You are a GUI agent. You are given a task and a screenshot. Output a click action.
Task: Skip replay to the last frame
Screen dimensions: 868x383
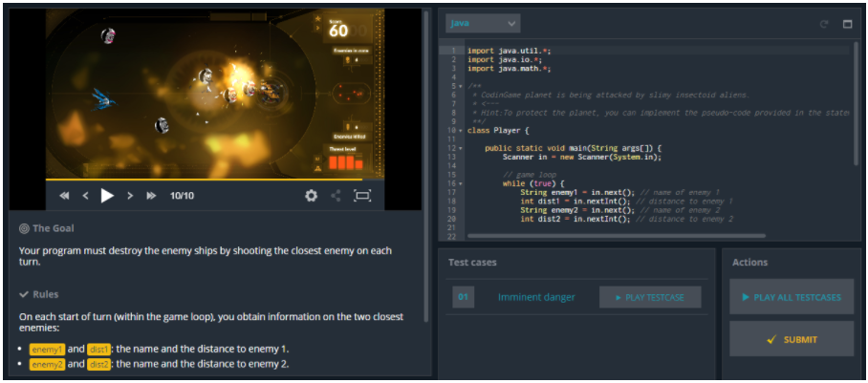pyautogui.click(x=151, y=196)
